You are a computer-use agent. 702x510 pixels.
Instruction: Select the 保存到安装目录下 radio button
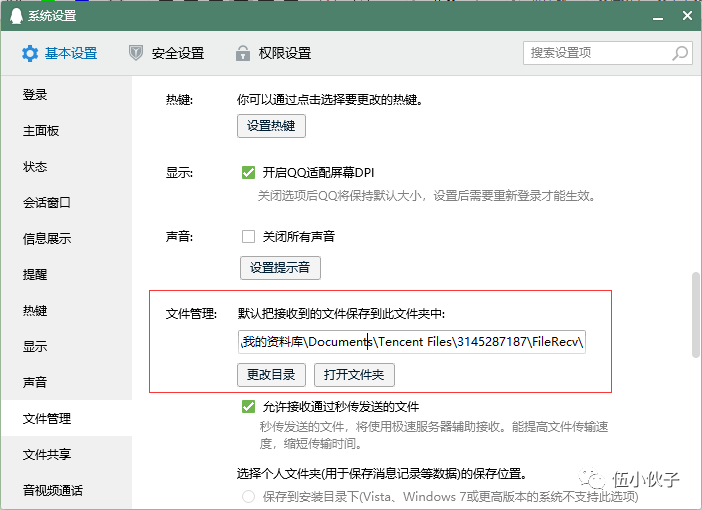point(248,496)
